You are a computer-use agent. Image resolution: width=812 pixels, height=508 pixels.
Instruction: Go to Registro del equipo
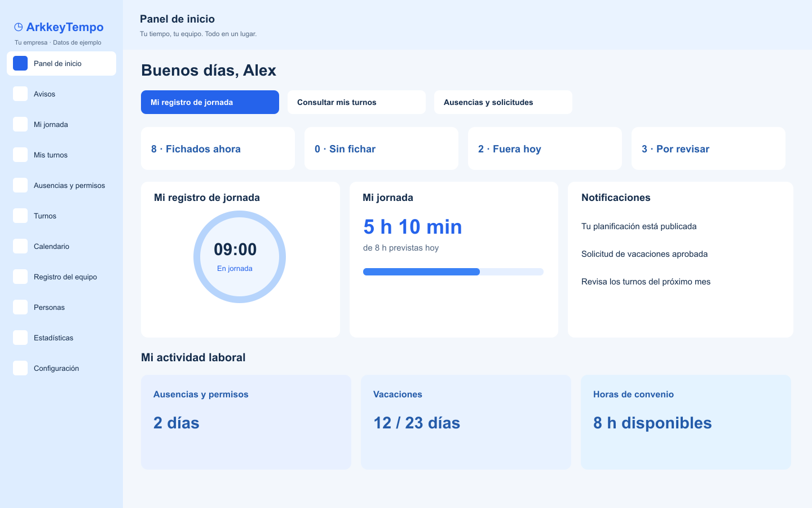pos(61,277)
